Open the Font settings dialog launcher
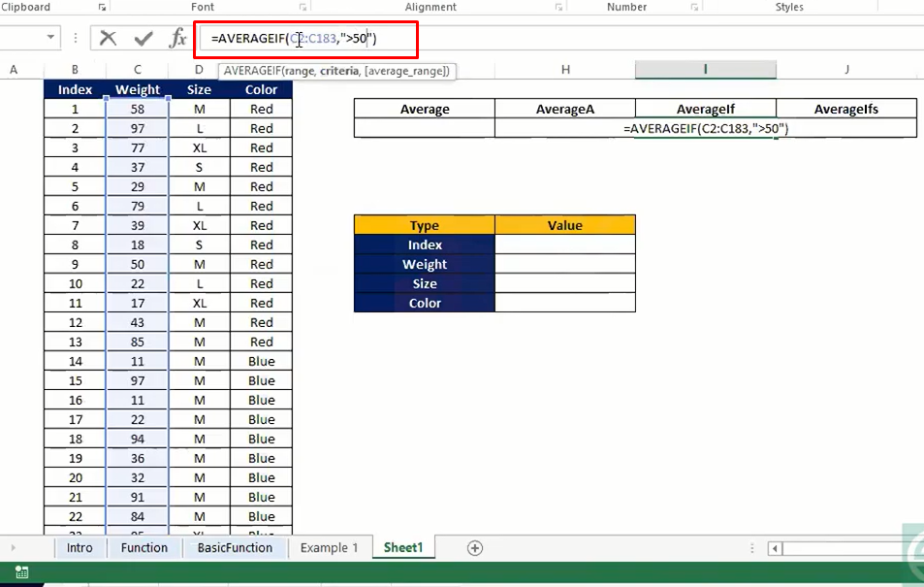Viewport: 924px width, 587px height. [303, 7]
